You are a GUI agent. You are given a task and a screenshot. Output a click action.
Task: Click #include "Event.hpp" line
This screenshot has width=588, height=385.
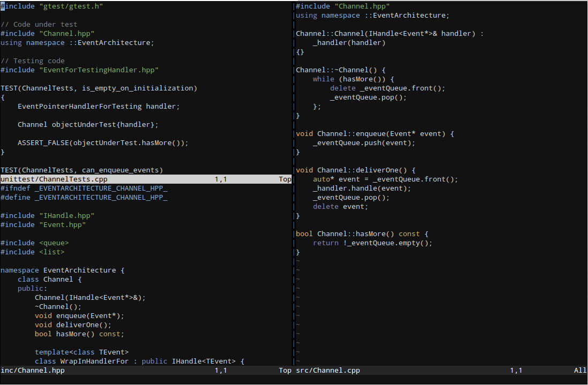[43, 225]
